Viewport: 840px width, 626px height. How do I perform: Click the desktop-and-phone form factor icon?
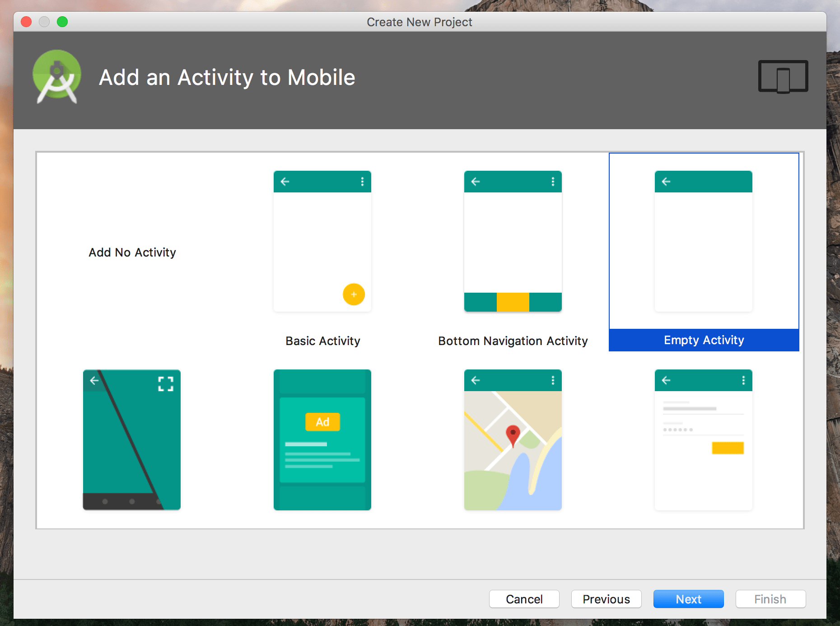[782, 77]
